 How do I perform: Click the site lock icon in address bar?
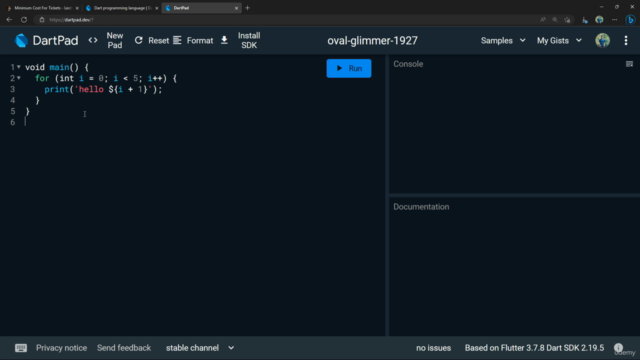click(42, 20)
